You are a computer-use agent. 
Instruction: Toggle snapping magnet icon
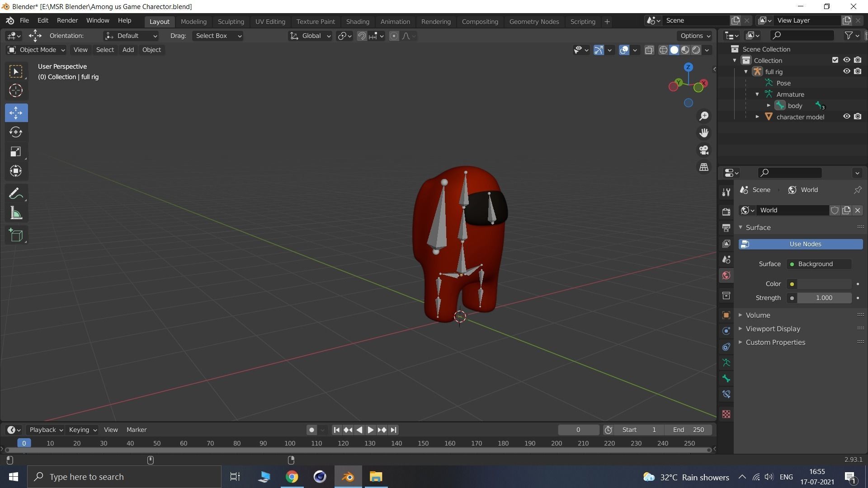(362, 36)
